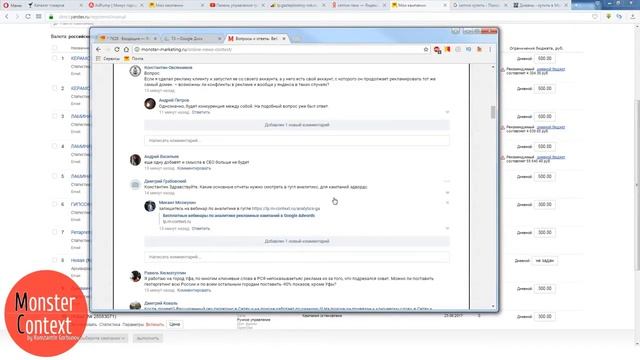The width and height of the screenshot is (640, 360).
Task: Open the Статистика link in bottom campaign row
Action: (x=109, y=324)
